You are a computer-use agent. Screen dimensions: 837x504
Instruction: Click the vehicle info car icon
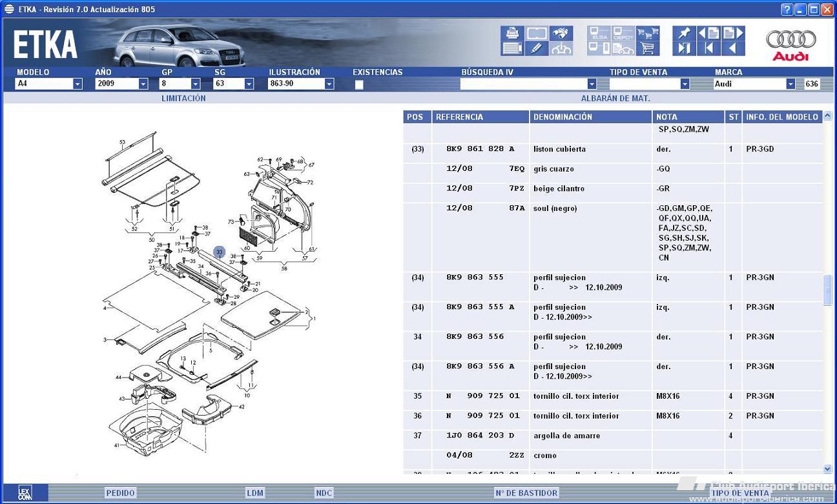(x=561, y=48)
